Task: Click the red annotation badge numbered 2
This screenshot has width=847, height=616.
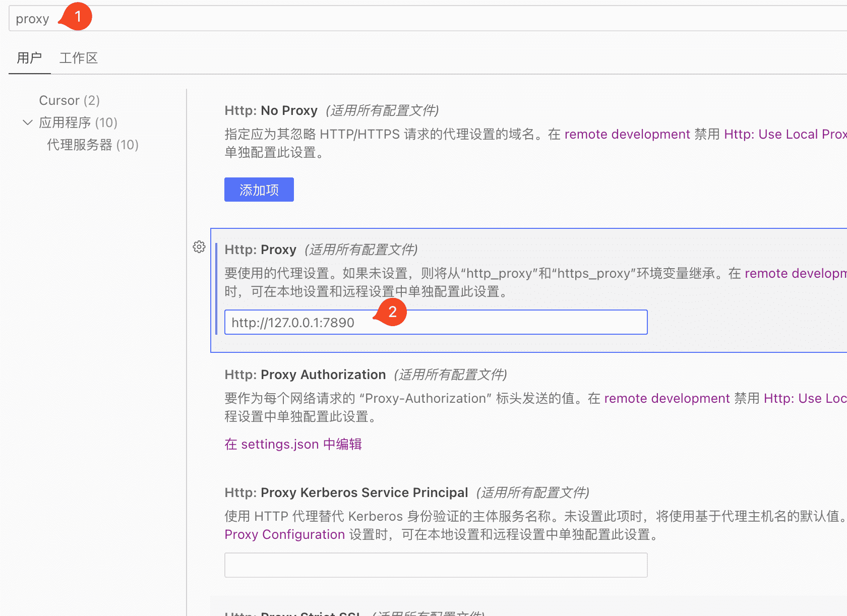Action: coord(392,312)
